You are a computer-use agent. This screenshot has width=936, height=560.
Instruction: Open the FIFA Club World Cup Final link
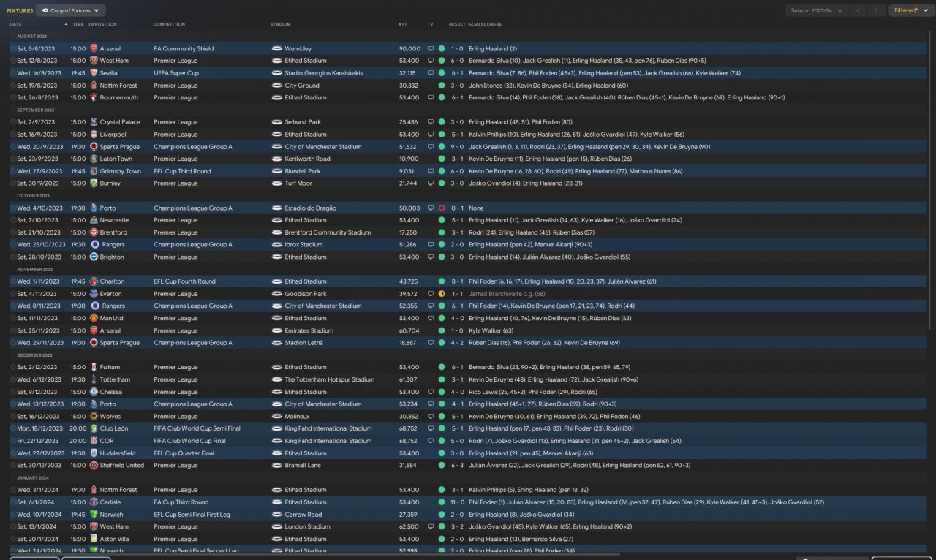[x=189, y=441]
